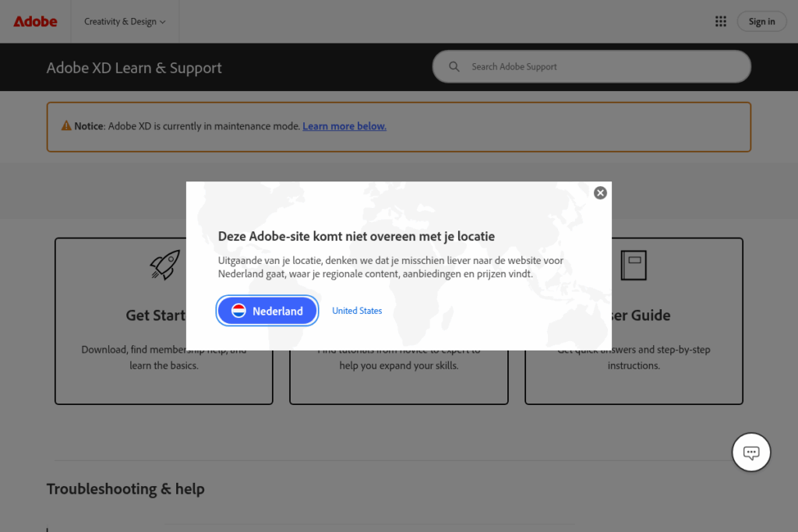Open the "Learn more below" notice link
This screenshot has height=532, width=798.
pyautogui.click(x=344, y=125)
